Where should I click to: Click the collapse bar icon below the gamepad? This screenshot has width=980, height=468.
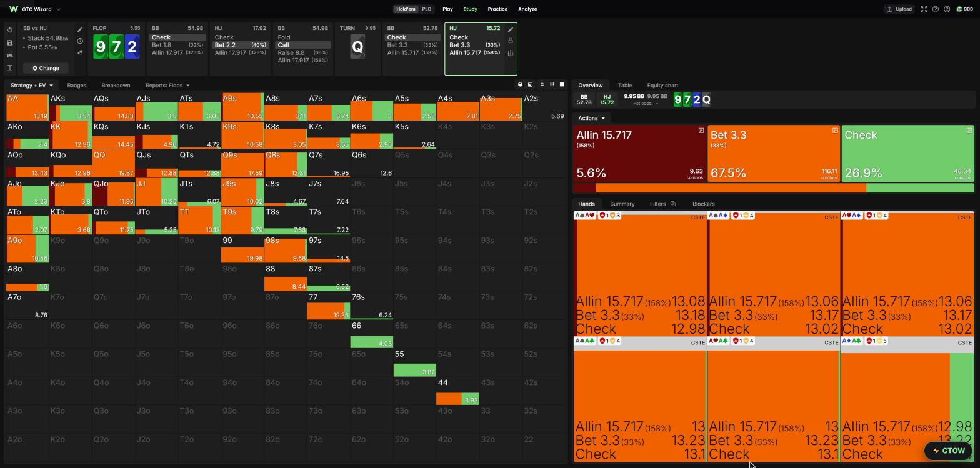[x=10, y=68]
